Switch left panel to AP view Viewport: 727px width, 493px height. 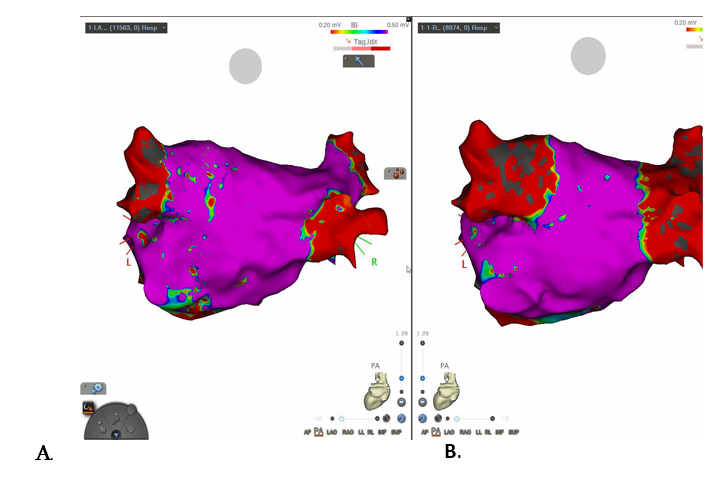click(x=307, y=432)
